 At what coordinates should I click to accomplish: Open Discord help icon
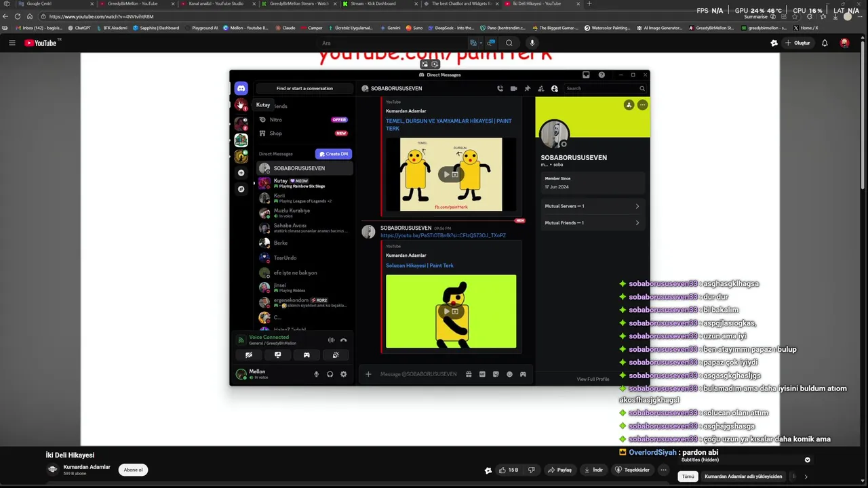click(x=601, y=75)
